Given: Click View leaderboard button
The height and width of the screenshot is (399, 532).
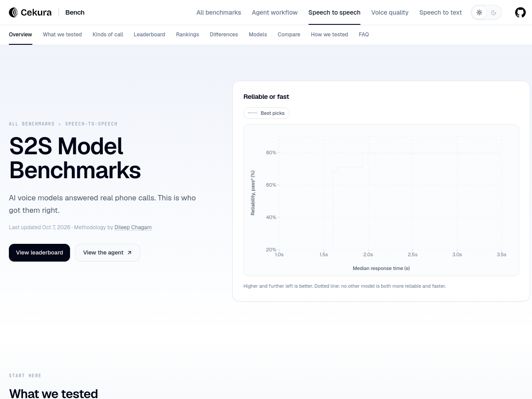Looking at the screenshot, I should pyautogui.click(x=39, y=253).
